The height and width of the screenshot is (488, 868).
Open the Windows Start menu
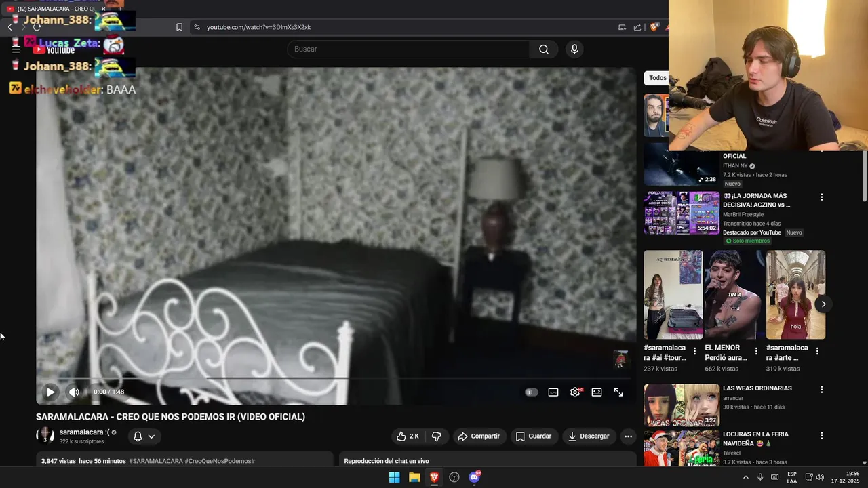[394, 477]
